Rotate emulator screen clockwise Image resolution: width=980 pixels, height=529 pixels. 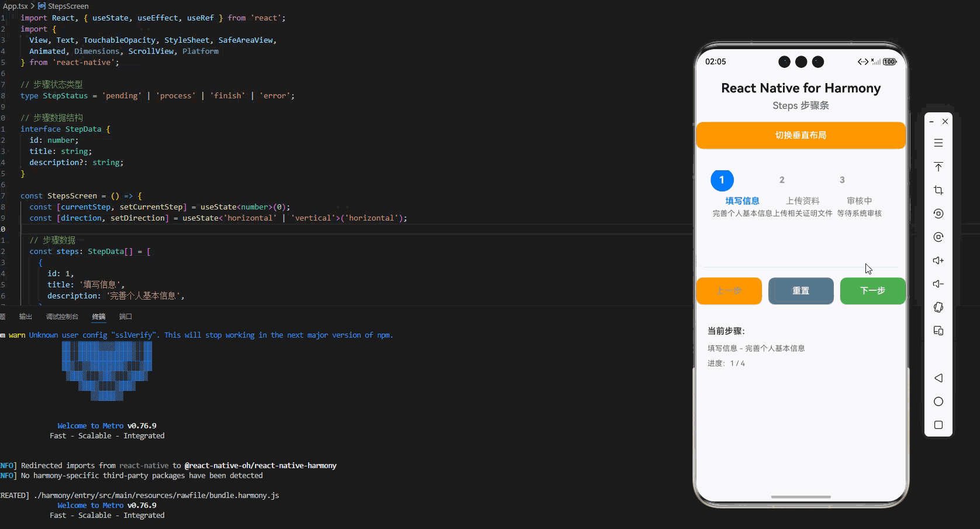pos(938,237)
